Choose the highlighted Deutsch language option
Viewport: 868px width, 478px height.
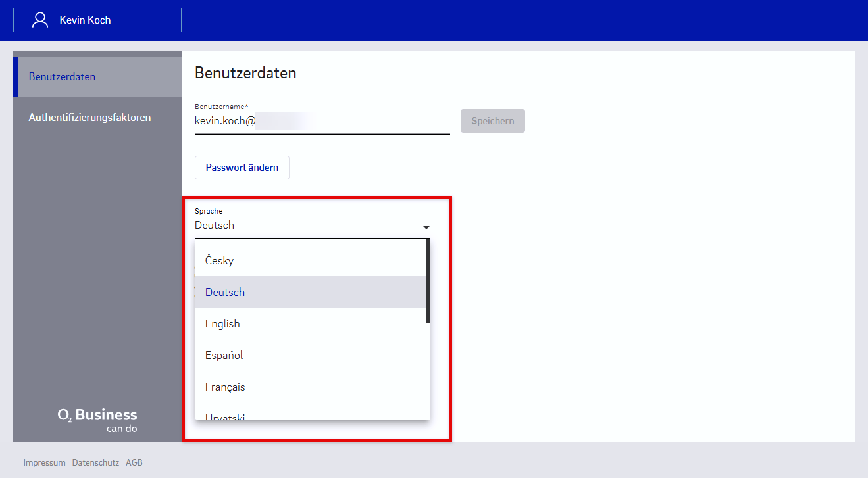tap(225, 292)
